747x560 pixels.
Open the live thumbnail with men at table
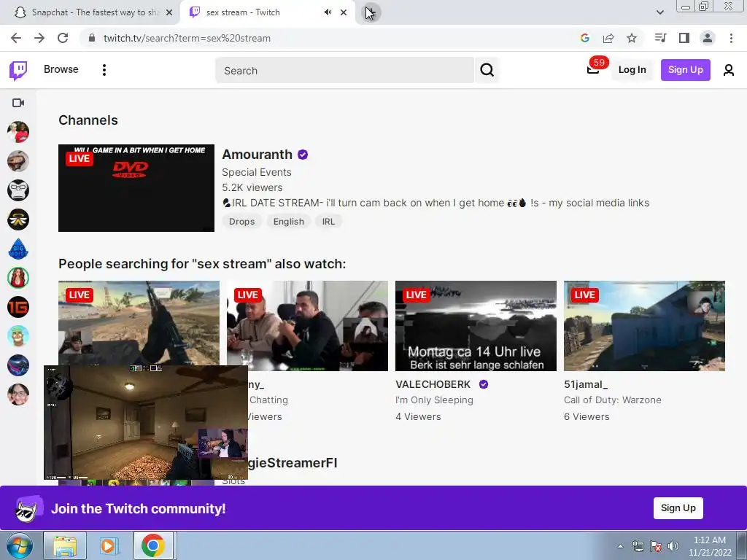[307, 326]
